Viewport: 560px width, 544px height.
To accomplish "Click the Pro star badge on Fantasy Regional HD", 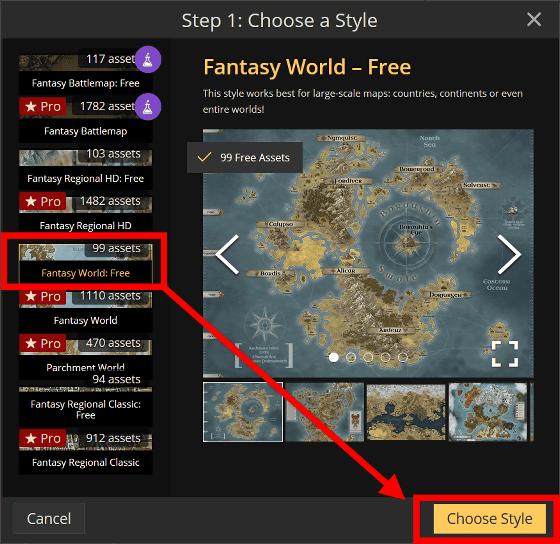I will (x=43, y=201).
